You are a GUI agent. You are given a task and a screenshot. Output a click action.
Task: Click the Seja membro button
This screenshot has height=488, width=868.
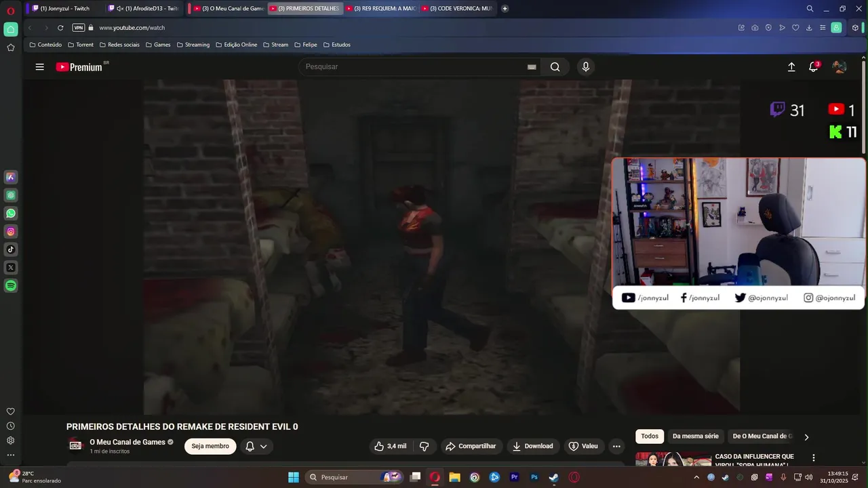tap(210, 446)
